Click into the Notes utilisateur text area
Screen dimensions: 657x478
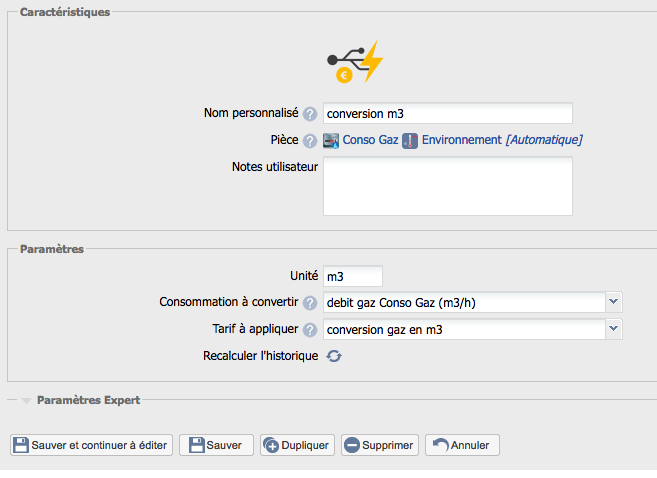point(447,186)
